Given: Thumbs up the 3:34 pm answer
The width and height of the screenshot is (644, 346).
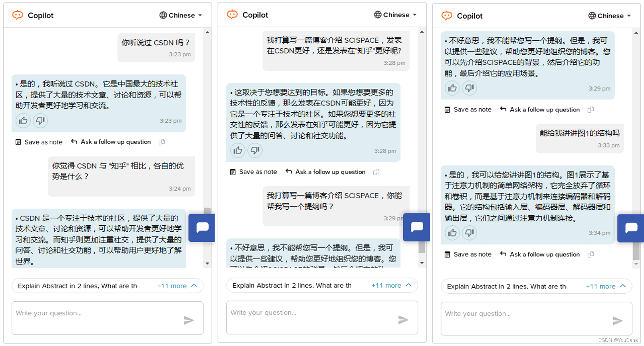Looking at the screenshot, I should coord(452,233).
